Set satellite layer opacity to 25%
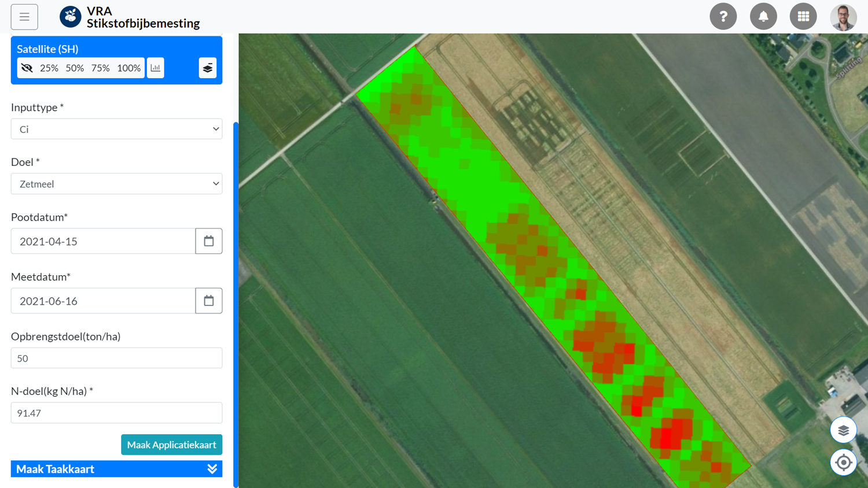868x488 pixels. [49, 68]
